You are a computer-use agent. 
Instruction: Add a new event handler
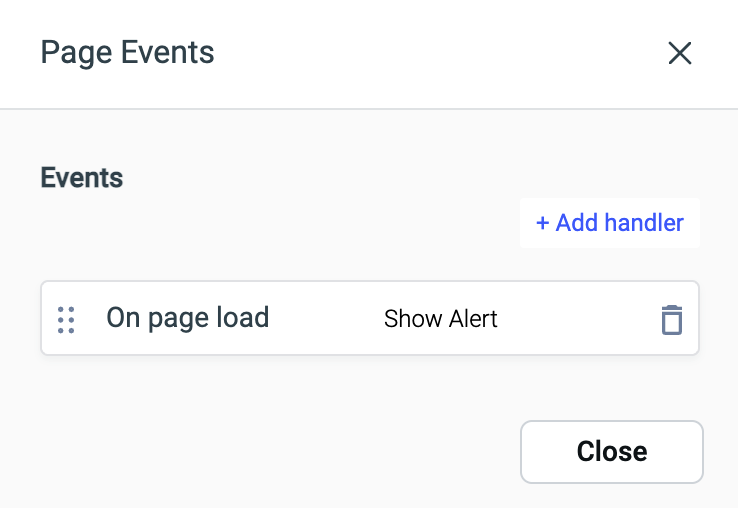coord(609,223)
